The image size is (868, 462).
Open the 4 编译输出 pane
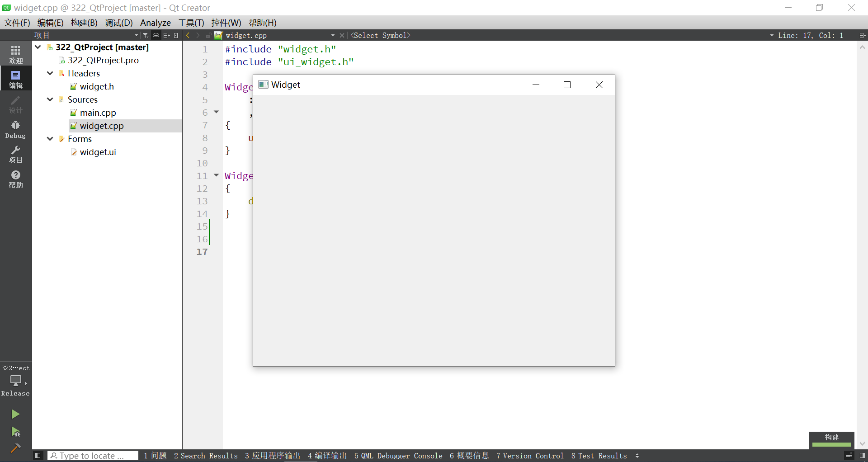coord(327,456)
